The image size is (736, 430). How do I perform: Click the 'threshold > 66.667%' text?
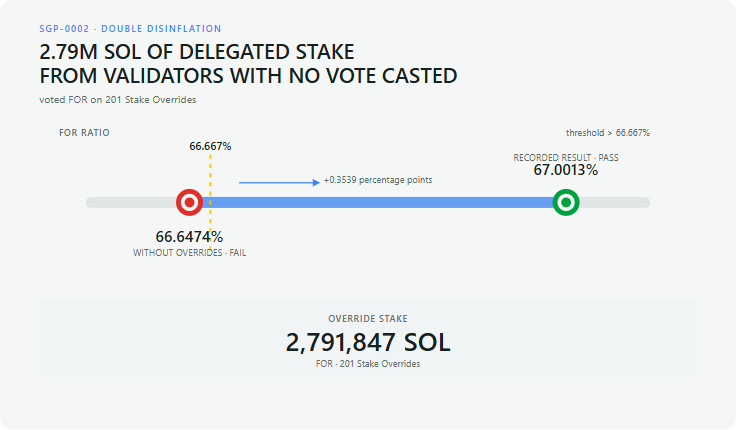[607, 133]
